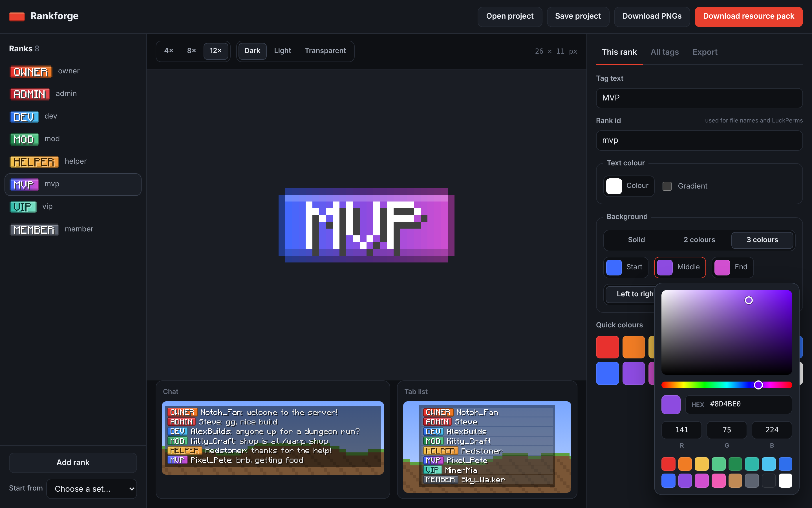Switch to the All tags tab
This screenshot has height=508, width=812.
664,52
